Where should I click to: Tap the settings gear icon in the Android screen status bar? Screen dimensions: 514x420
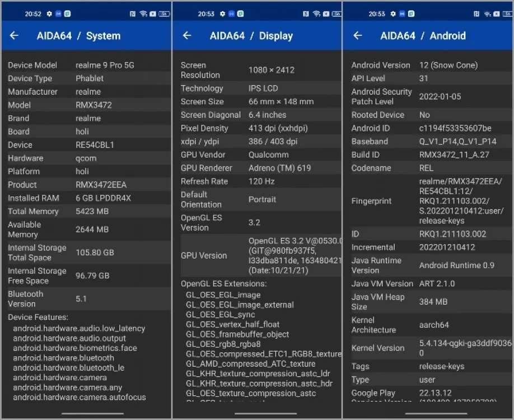coord(393,14)
